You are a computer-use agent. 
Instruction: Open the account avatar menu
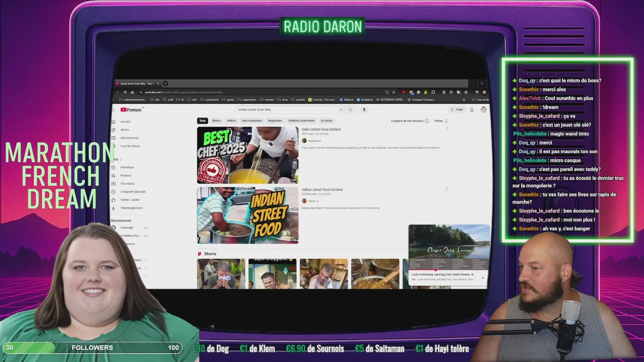(484, 110)
